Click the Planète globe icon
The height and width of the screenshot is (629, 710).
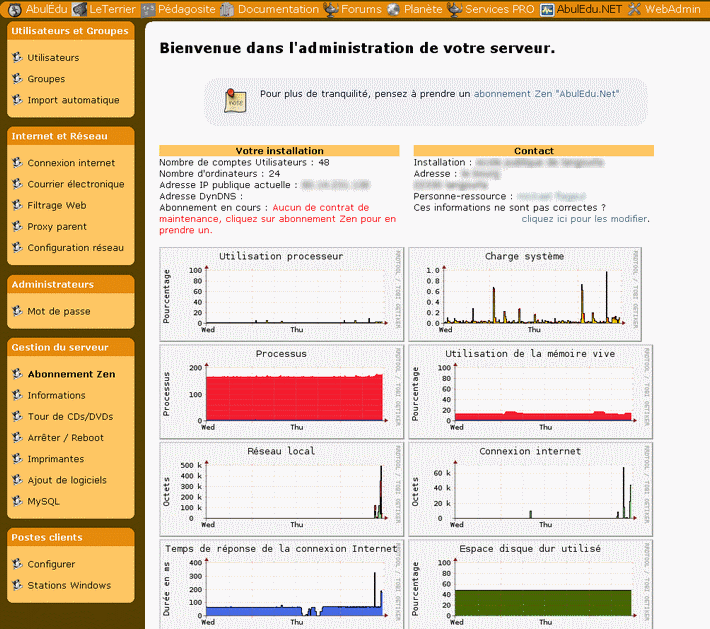tap(393, 9)
